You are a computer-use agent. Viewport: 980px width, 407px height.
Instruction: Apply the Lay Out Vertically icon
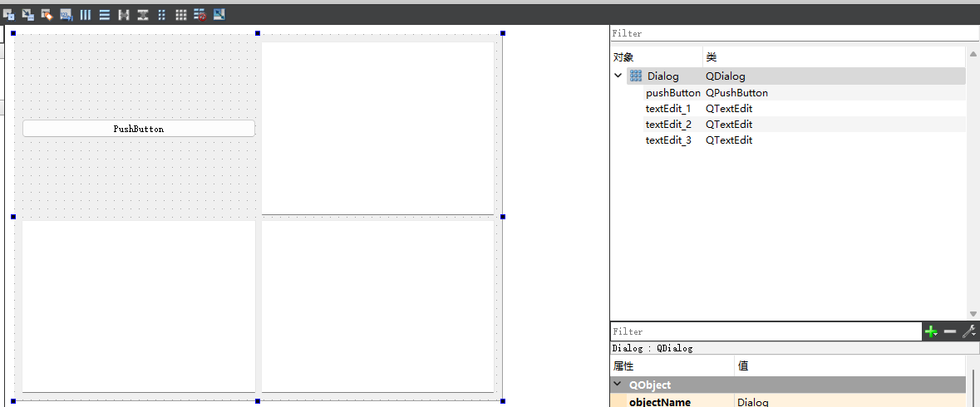105,14
